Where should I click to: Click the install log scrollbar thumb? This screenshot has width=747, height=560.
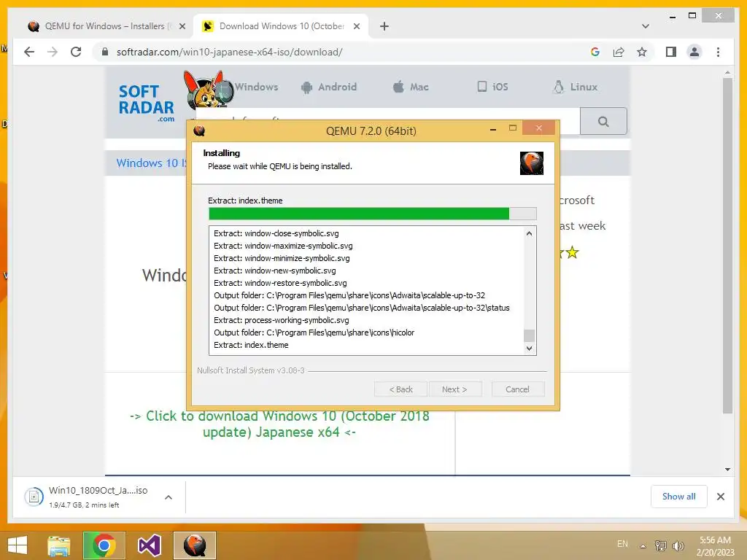[529, 335]
